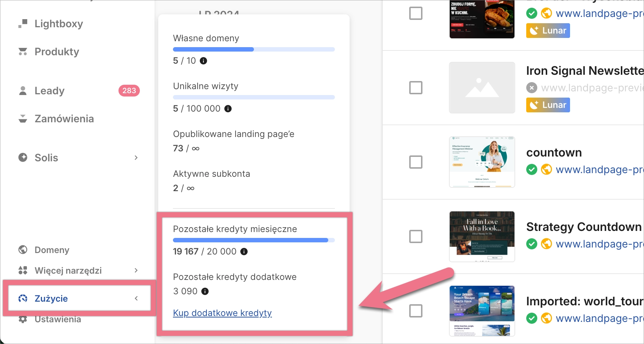Select the Imported: world_tour checkbox
This screenshot has height=344, width=644.
(416, 311)
